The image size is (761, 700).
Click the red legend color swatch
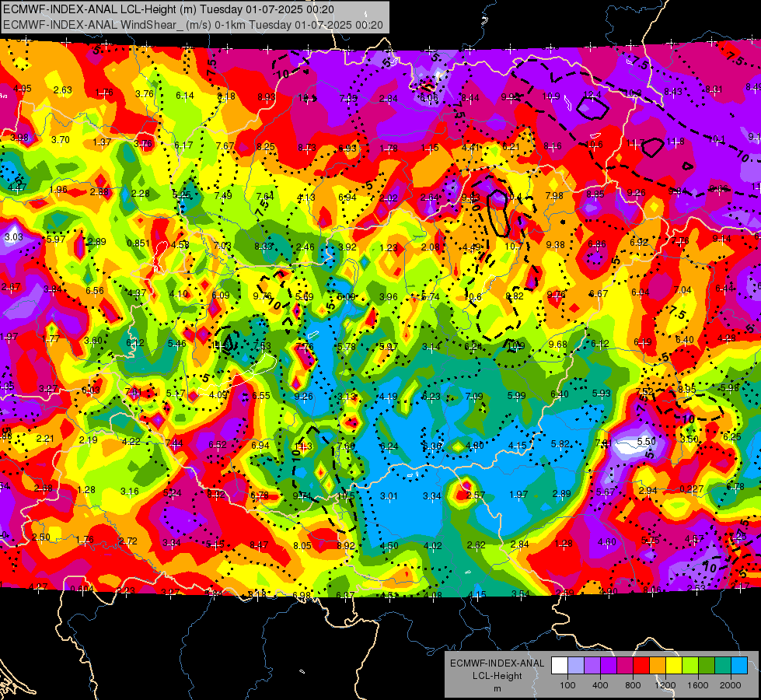[641, 666]
